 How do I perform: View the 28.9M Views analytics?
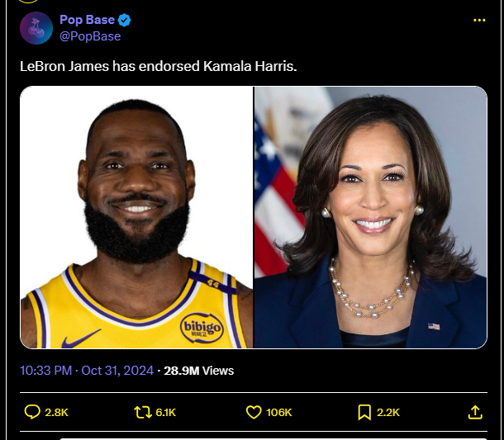pyautogui.click(x=198, y=371)
